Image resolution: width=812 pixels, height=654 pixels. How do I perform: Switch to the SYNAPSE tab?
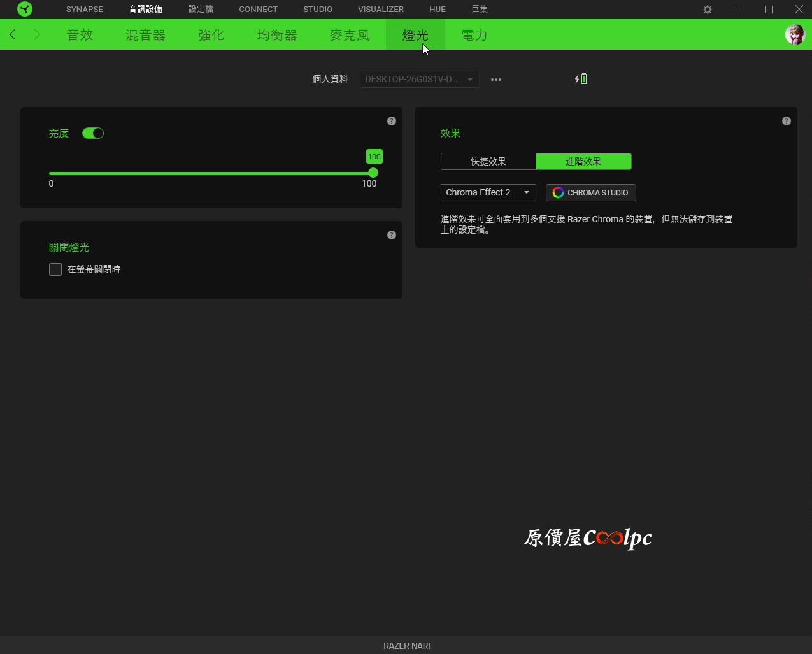point(85,10)
